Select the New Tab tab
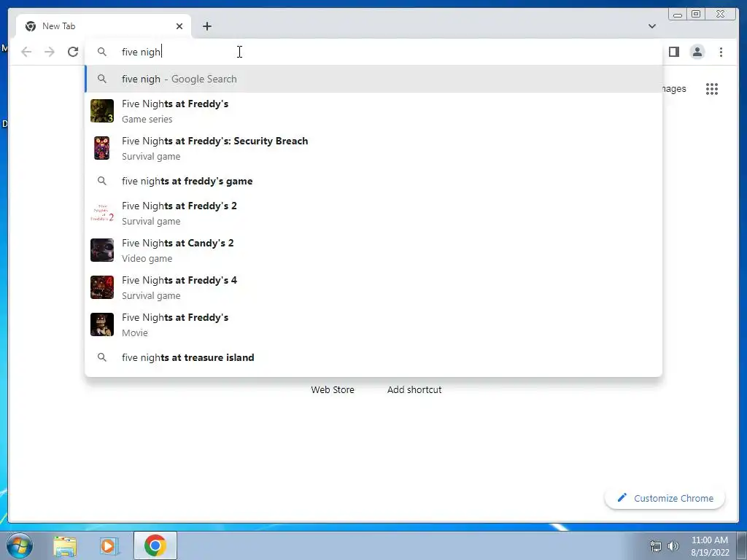The image size is (747, 560). [x=104, y=26]
